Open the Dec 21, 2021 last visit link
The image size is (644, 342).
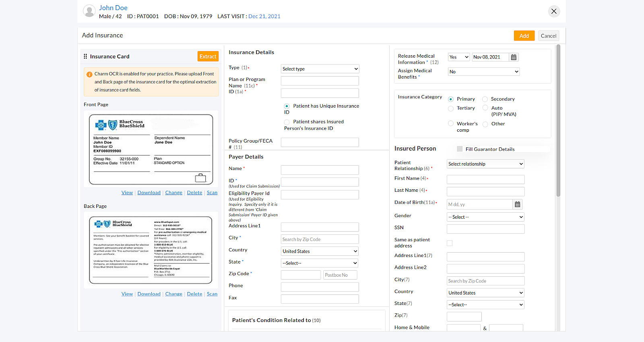click(264, 17)
